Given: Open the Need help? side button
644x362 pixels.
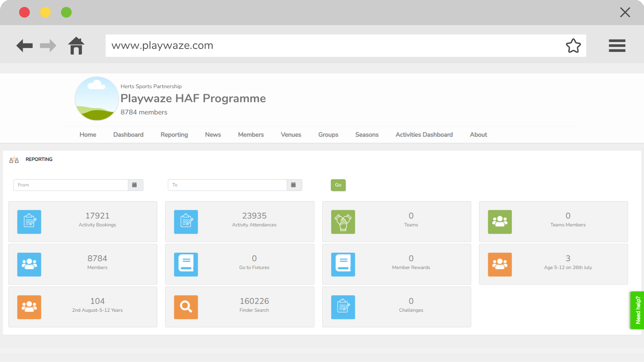Looking at the screenshot, I should 638,310.
